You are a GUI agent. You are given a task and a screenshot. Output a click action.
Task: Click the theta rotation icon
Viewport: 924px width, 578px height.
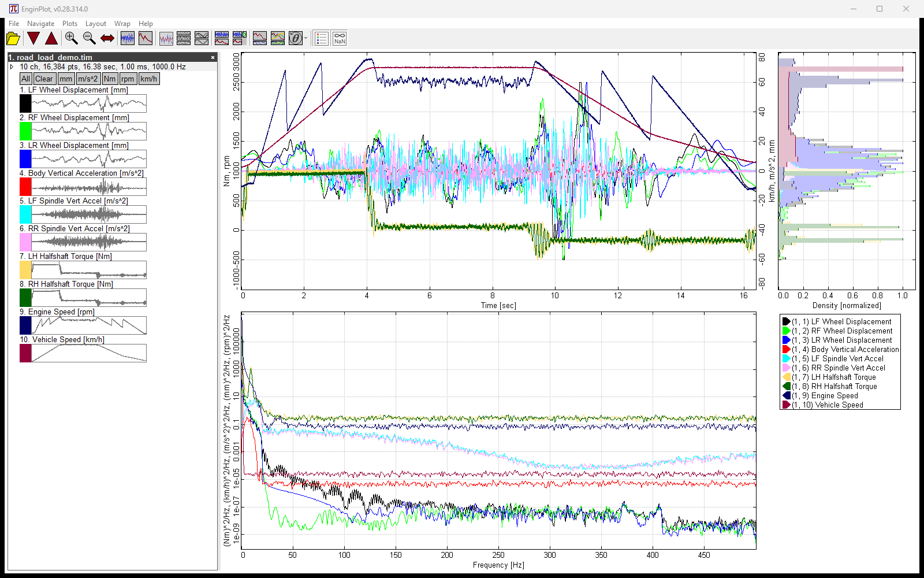tap(296, 39)
